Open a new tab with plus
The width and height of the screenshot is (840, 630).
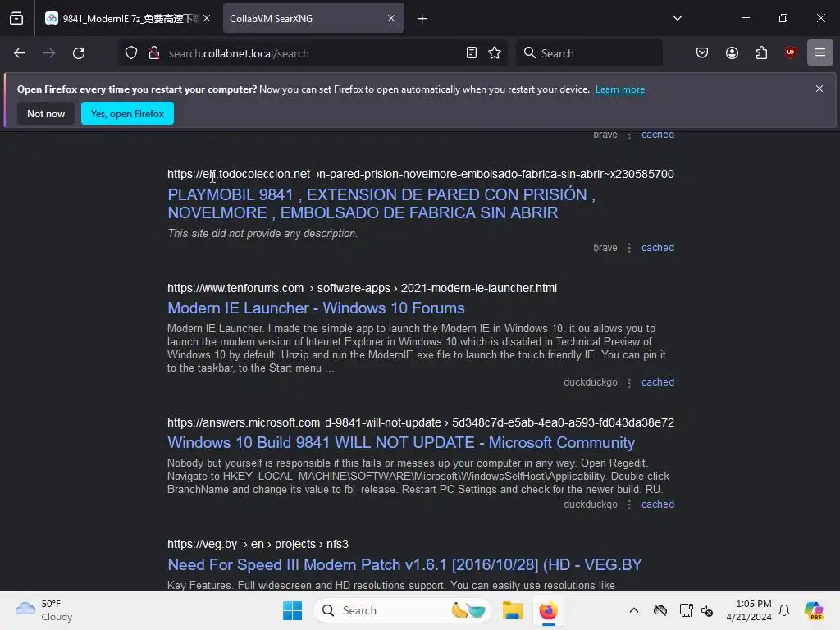click(422, 19)
